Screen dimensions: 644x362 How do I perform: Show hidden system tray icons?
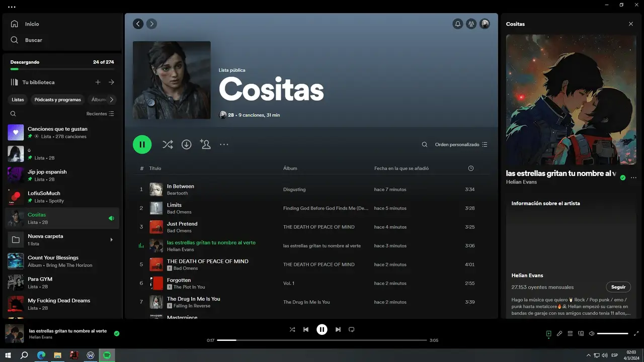pos(589,355)
